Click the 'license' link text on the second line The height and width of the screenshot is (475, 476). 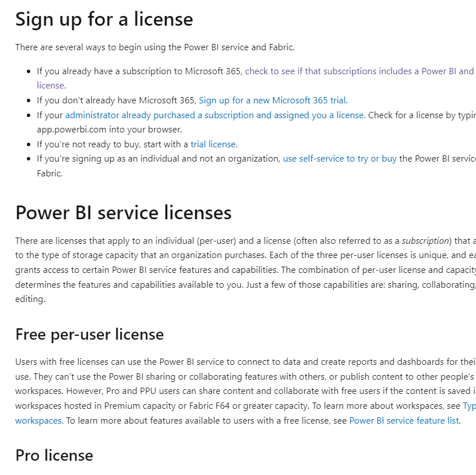click(48, 85)
